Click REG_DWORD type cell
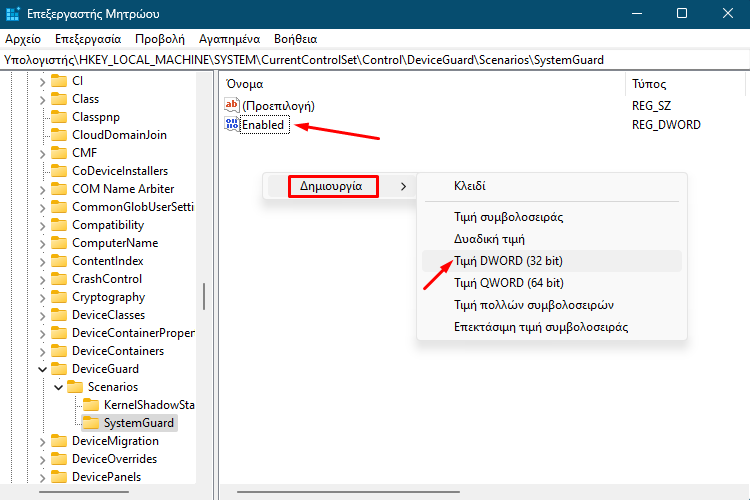750x500 pixels. [x=666, y=125]
